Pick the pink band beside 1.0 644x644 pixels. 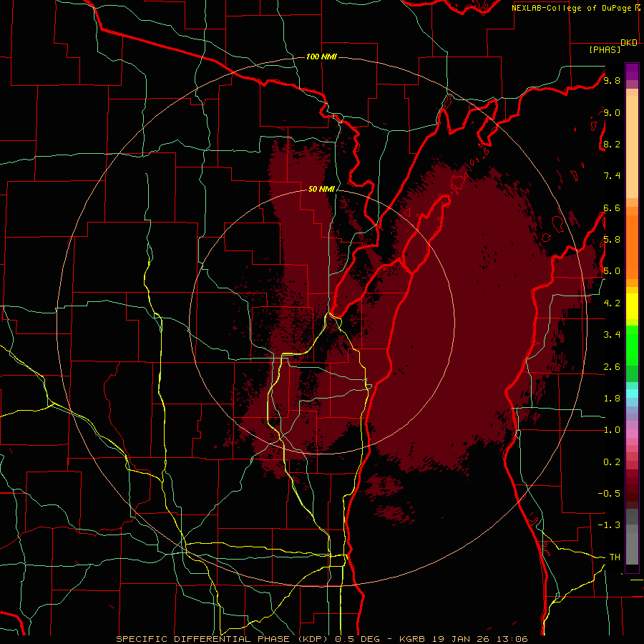coord(632,434)
